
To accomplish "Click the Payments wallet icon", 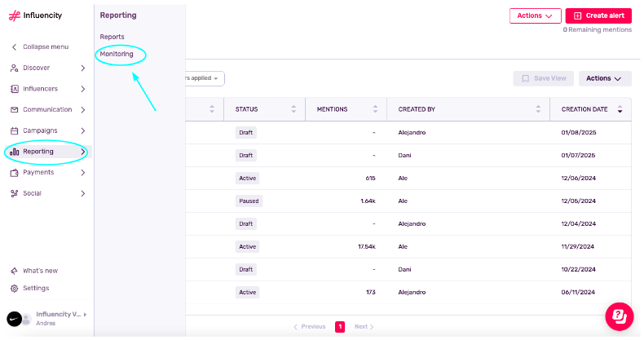I will click(x=15, y=173).
